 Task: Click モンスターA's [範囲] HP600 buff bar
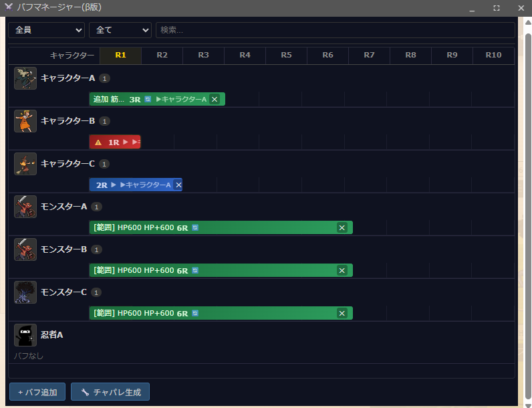point(221,228)
